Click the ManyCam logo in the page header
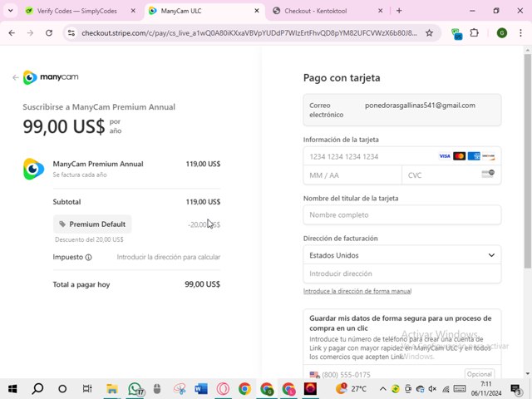The image size is (532, 399). pyautogui.click(x=51, y=77)
